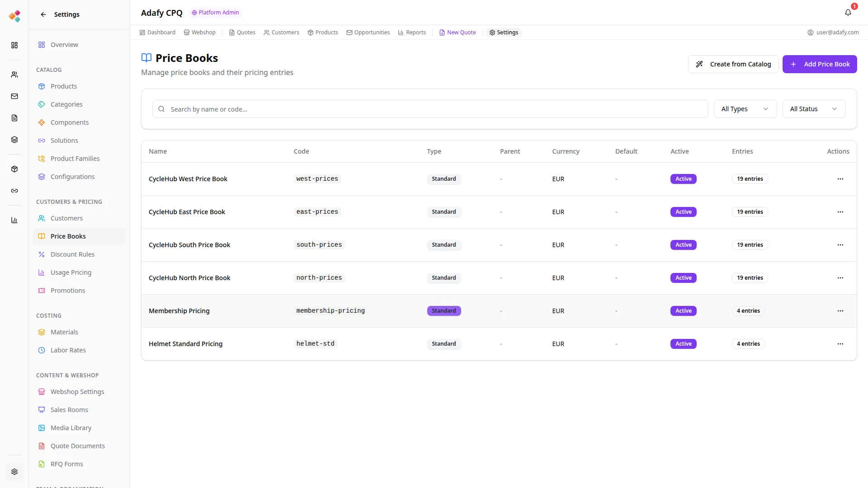Click the search by name or code field
Screen dimensions: 868x488
pos(429,109)
